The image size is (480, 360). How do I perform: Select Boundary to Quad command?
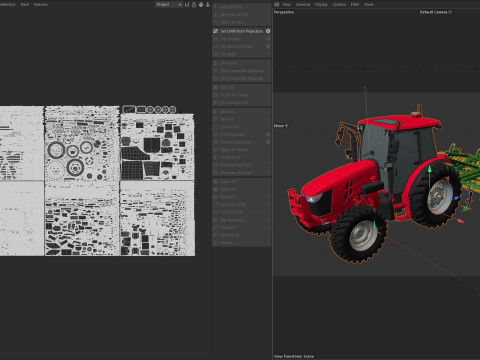coord(241,173)
